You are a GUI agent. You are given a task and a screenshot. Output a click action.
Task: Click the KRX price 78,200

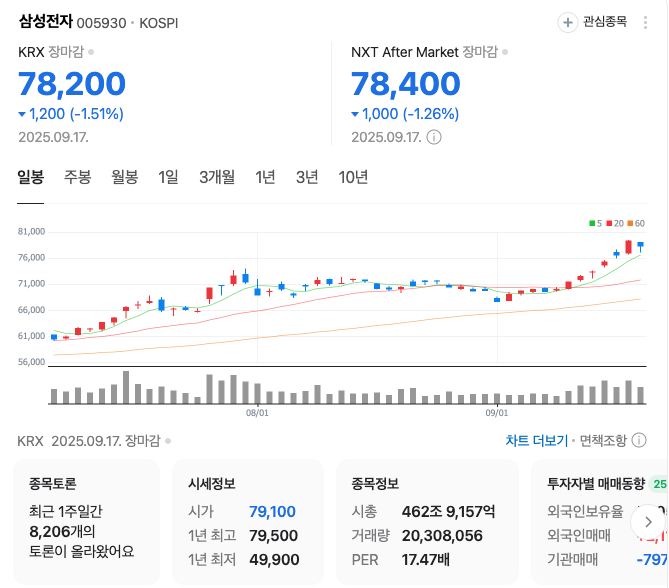[x=72, y=84]
